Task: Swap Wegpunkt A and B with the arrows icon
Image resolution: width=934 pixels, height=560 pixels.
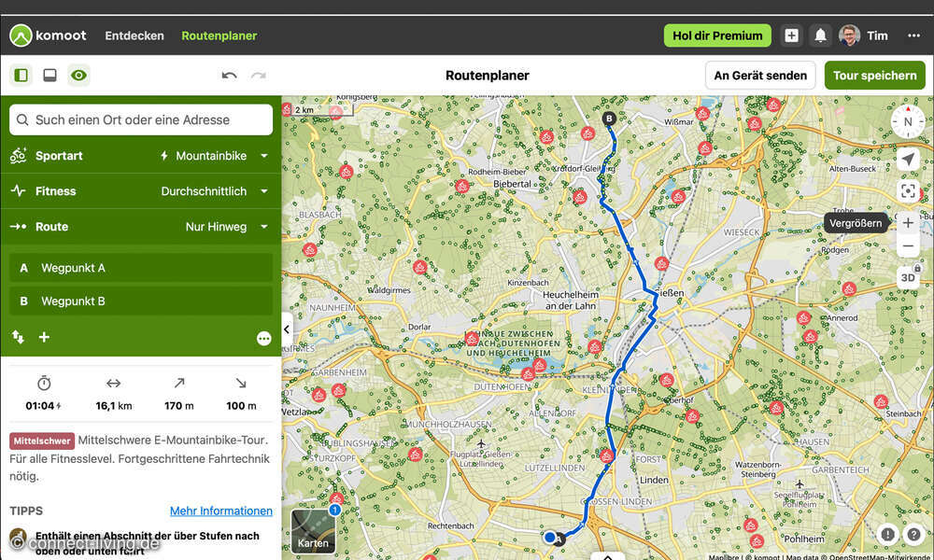Action: point(17,337)
